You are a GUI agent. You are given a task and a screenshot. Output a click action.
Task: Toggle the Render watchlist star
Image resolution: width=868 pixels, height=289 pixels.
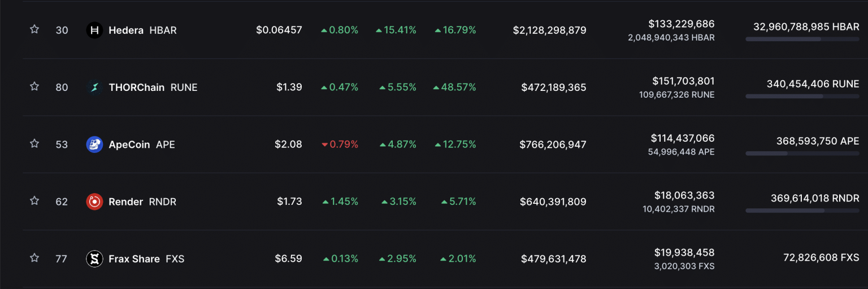coord(34,200)
